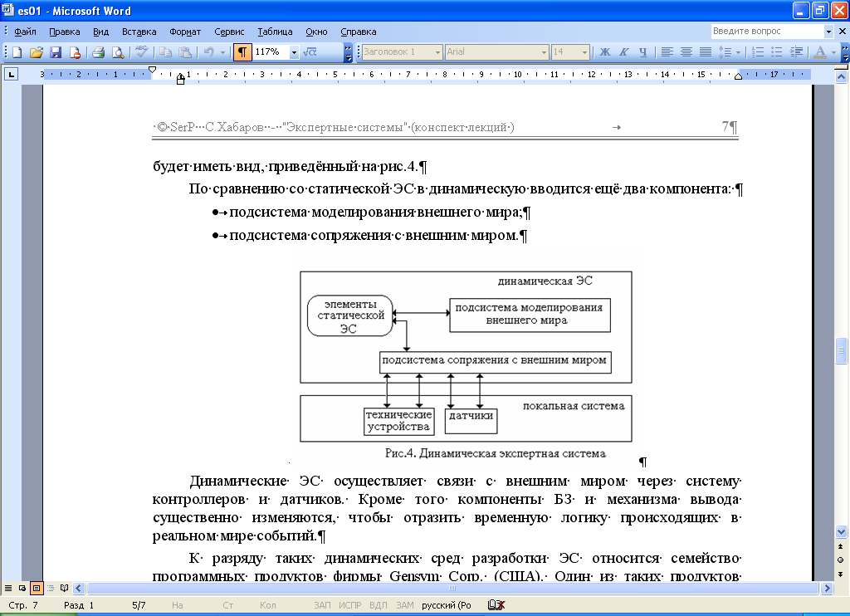This screenshot has width=850, height=616.
Task: Apply a bulleted list
Action: [x=777, y=52]
